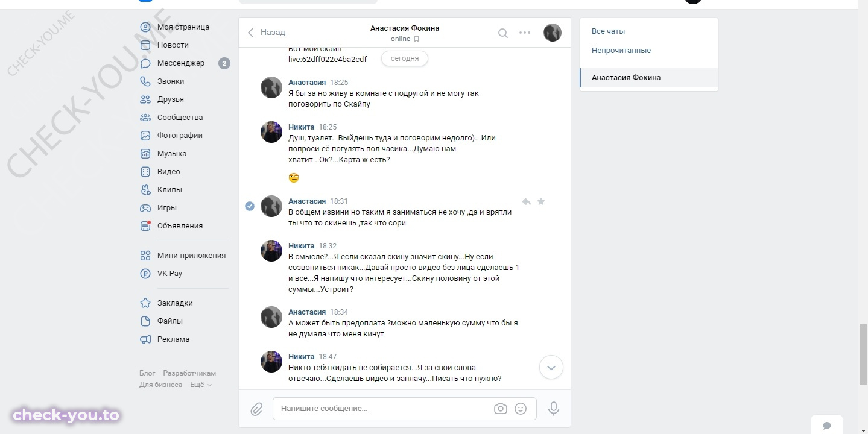This screenshot has height=434, width=868.
Task: Record a voice message with microphone icon
Action: (x=554, y=409)
